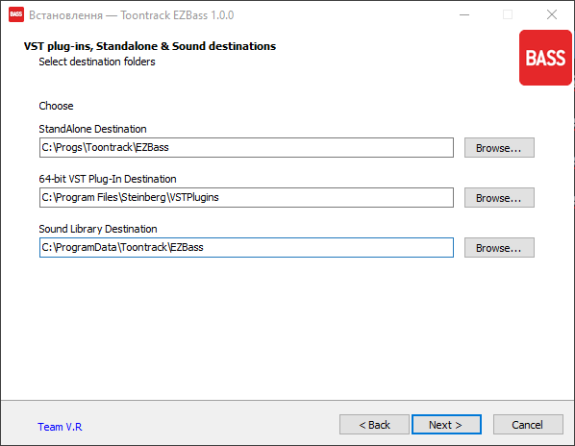Close the installer window with X
The image size is (575, 446).
552,15
